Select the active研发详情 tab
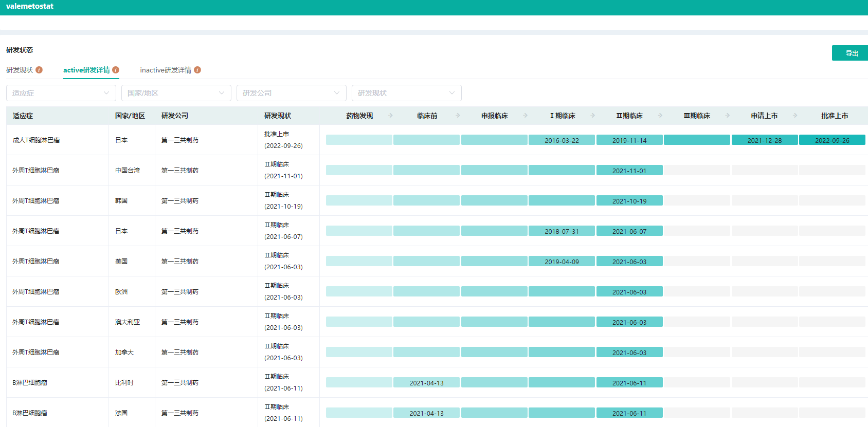This screenshot has height=427, width=868. [x=86, y=70]
